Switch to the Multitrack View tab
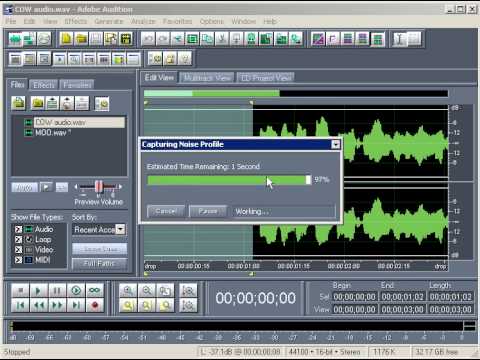 click(x=207, y=78)
